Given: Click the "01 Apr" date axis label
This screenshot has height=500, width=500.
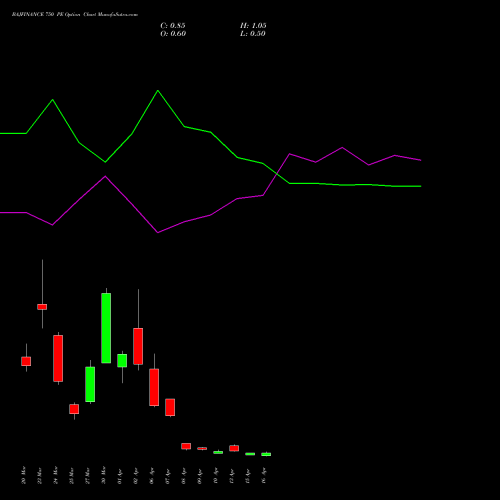Looking at the screenshot, I should point(119,476).
